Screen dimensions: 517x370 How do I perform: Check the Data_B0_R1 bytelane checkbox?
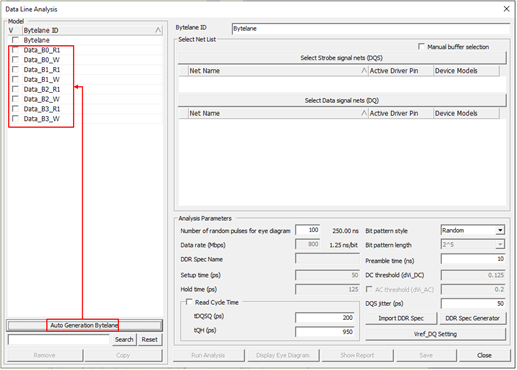point(15,50)
